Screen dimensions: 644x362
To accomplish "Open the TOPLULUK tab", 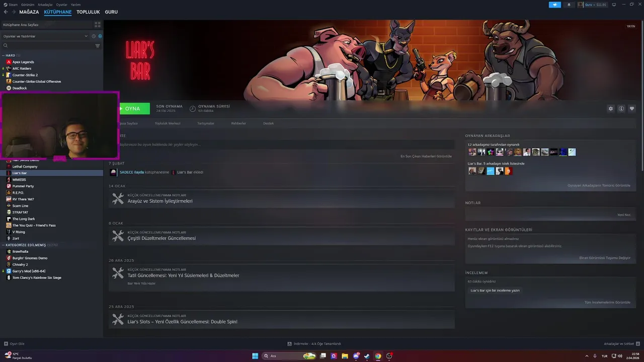I will [x=88, y=12].
